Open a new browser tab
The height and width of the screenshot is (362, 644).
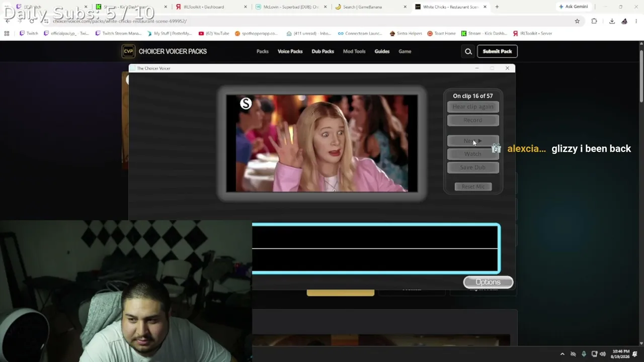tap(497, 7)
